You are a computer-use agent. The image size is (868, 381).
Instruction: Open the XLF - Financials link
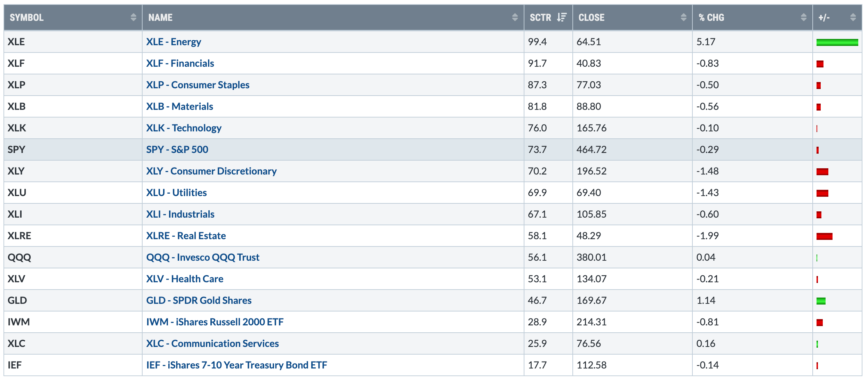(180, 64)
